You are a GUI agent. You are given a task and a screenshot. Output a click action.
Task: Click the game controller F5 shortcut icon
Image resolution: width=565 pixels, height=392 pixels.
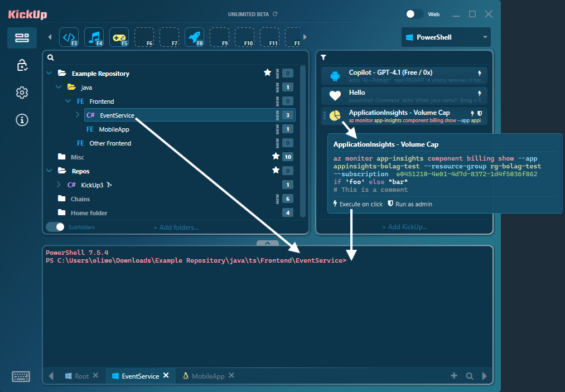(x=119, y=37)
